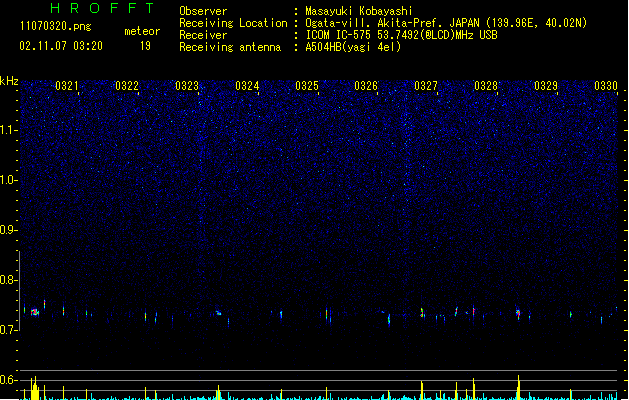Screen dimensions: 629x400
Task: Click the 0324 time marker
Action: pyautogui.click(x=247, y=86)
